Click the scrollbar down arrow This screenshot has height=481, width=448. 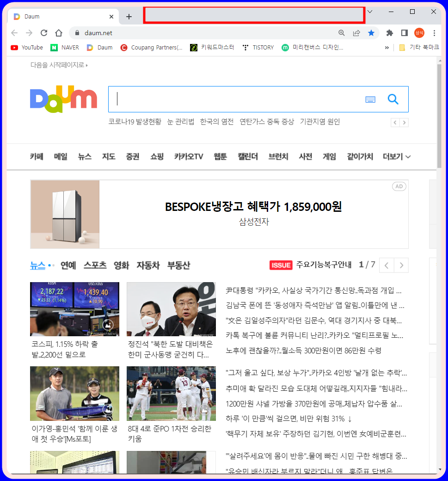[440, 469]
